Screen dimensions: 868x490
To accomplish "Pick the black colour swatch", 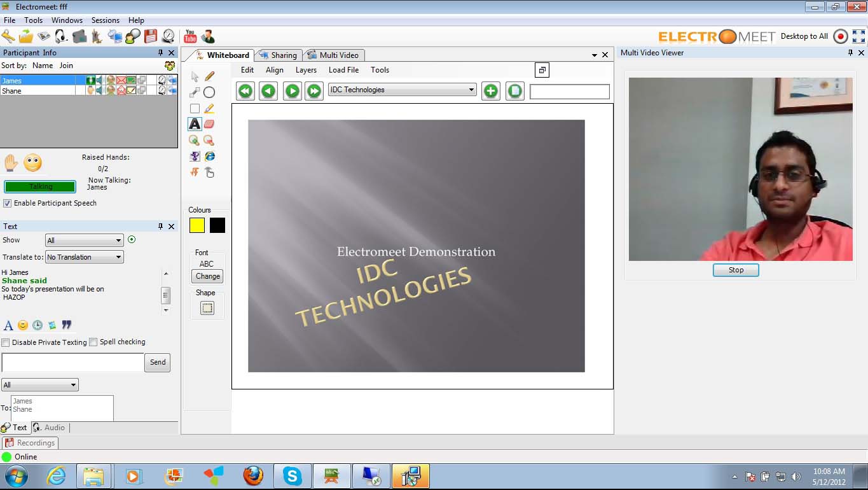I will (217, 225).
